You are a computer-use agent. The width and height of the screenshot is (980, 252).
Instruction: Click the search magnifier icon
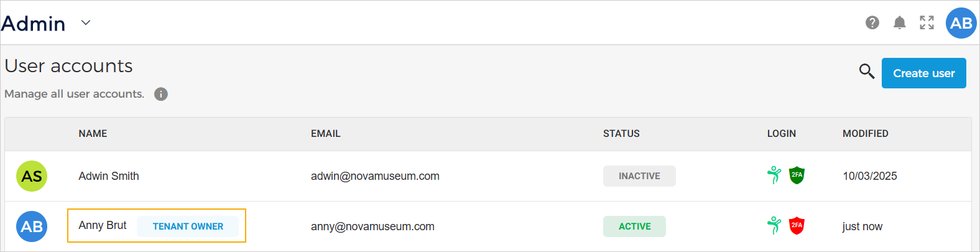click(x=866, y=72)
